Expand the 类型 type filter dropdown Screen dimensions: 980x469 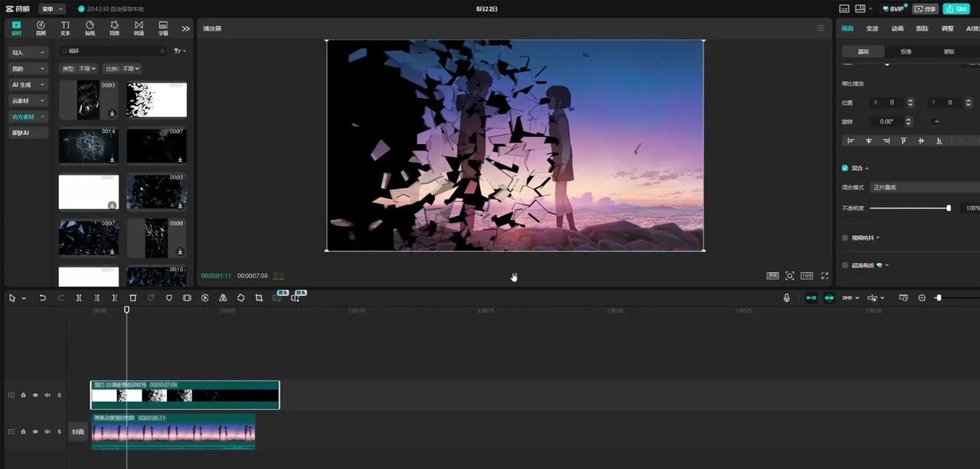[x=78, y=69]
